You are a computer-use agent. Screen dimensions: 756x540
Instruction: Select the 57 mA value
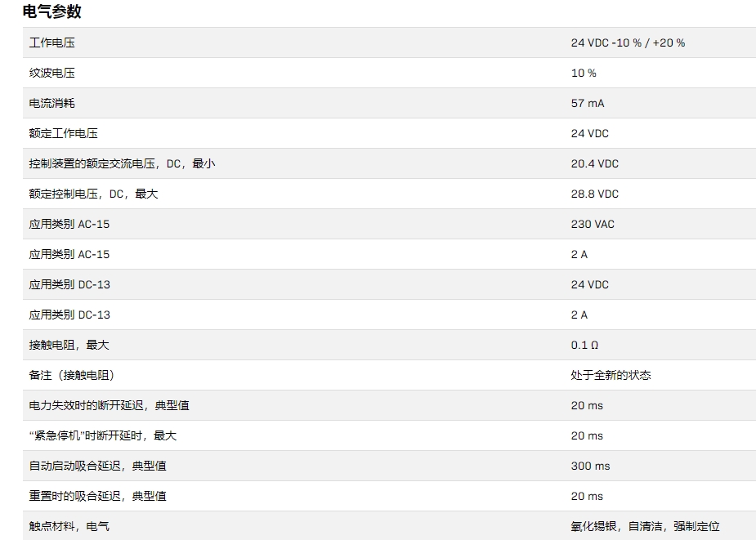pos(588,103)
